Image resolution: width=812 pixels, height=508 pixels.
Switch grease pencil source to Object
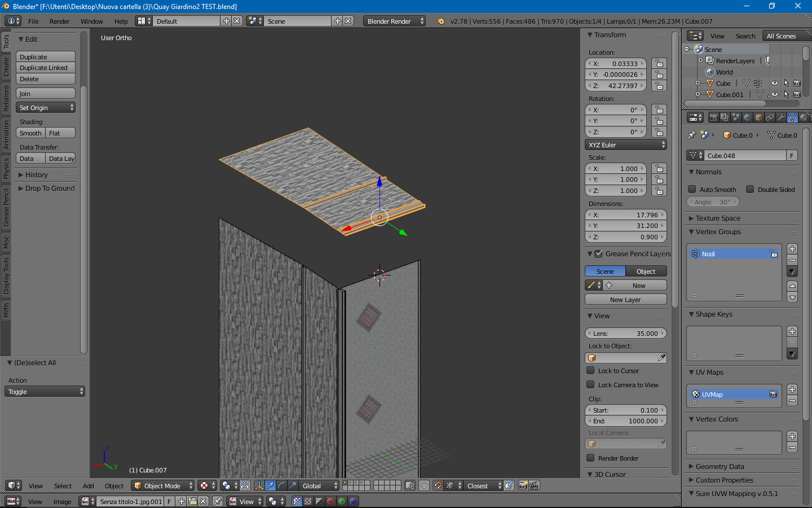click(646, 271)
